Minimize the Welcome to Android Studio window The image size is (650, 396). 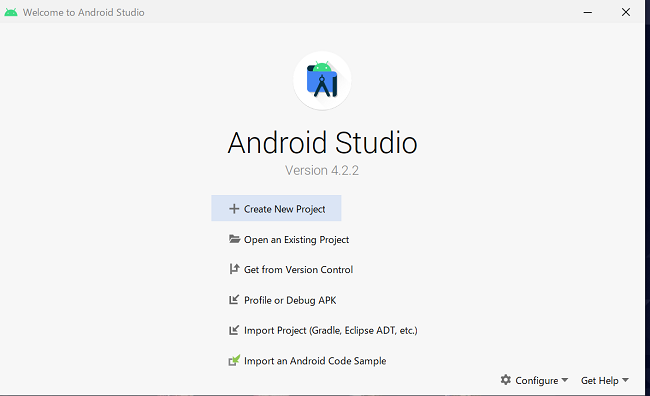click(x=587, y=12)
